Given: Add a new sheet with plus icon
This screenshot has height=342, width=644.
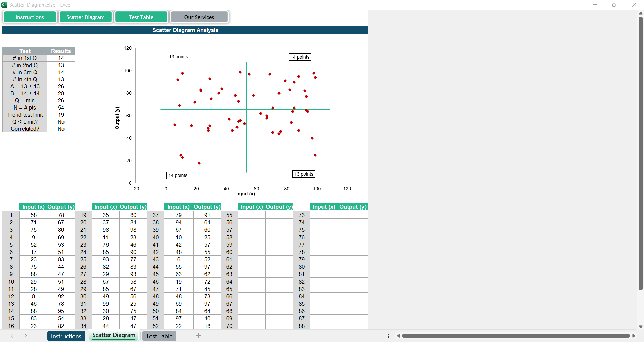Looking at the screenshot, I should point(198,336).
